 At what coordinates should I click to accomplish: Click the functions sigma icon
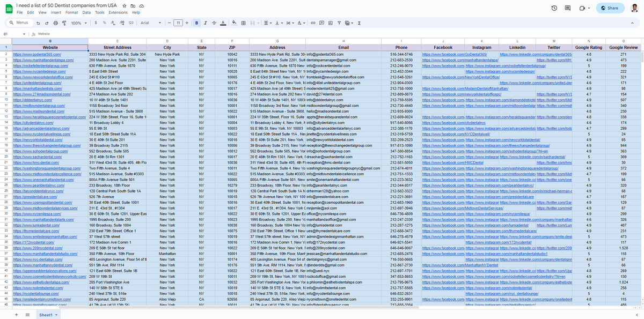[359, 23]
